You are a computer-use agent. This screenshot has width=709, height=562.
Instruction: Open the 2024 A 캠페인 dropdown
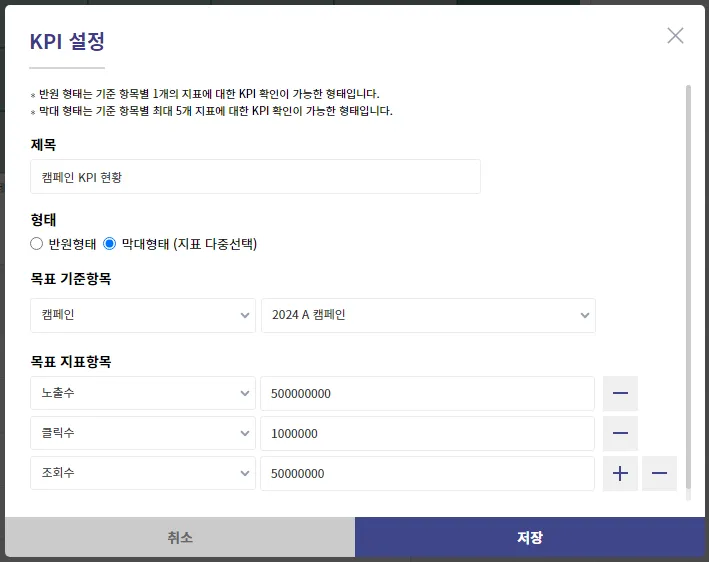pyautogui.click(x=428, y=315)
